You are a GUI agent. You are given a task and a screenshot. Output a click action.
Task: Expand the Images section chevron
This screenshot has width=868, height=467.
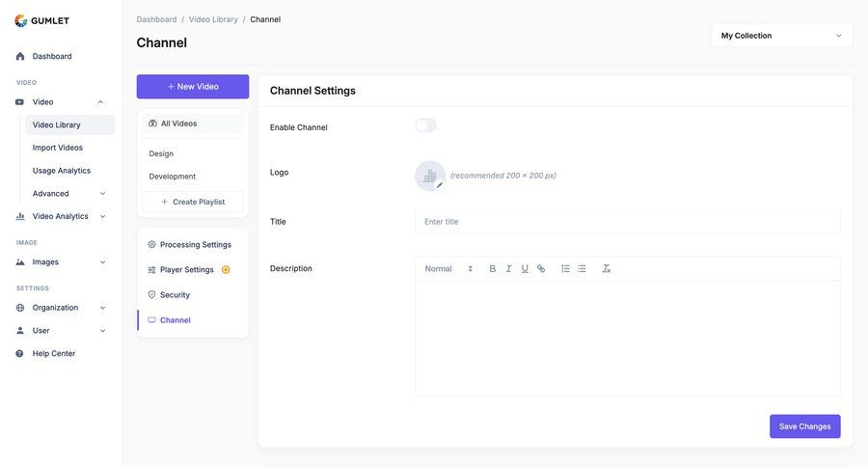coord(102,262)
